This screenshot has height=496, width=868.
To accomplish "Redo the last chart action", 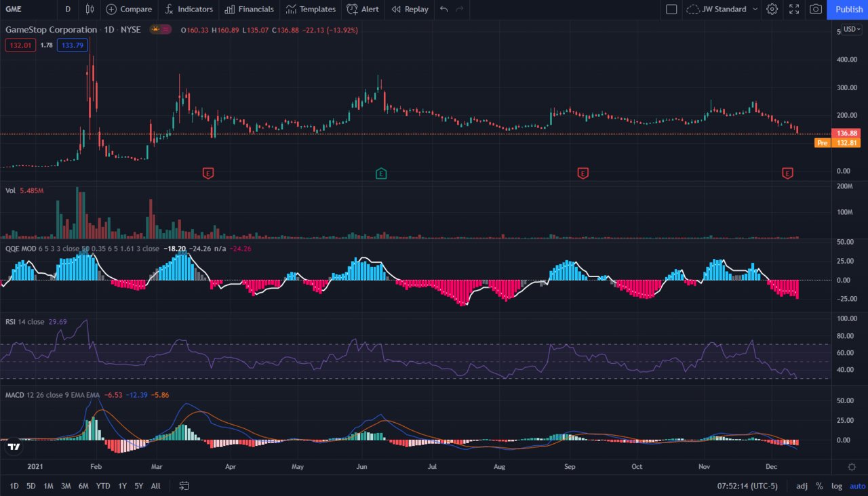I will [460, 9].
